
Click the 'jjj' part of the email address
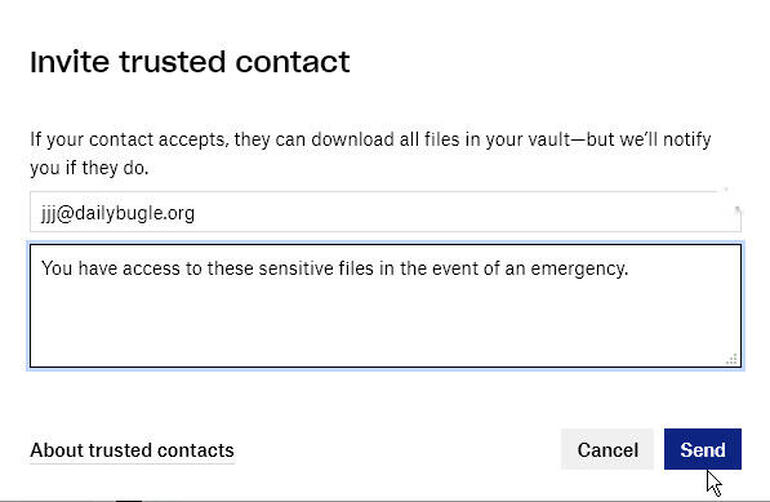48,213
